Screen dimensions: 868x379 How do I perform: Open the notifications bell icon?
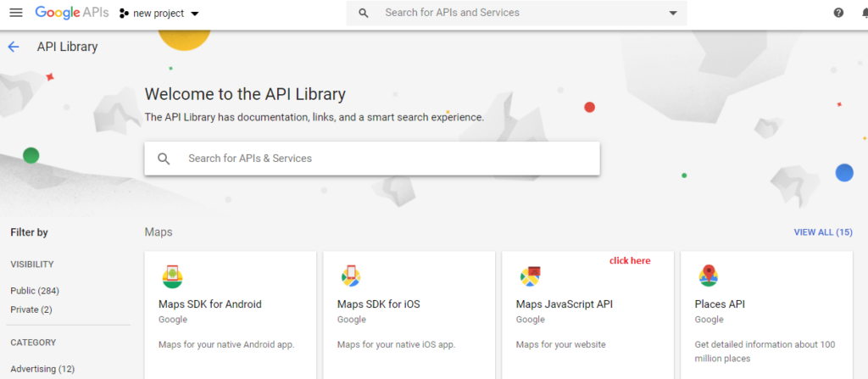pyautogui.click(x=865, y=13)
